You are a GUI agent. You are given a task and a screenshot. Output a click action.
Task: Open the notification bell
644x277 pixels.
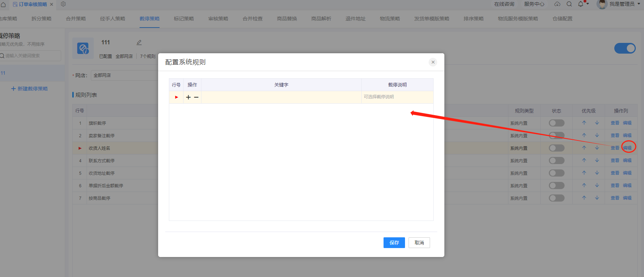pos(581,4)
